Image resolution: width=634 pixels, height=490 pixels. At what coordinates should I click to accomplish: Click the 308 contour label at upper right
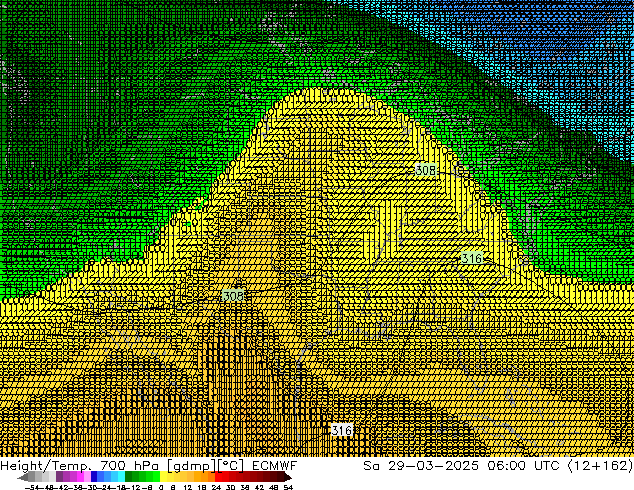[x=425, y=170]
